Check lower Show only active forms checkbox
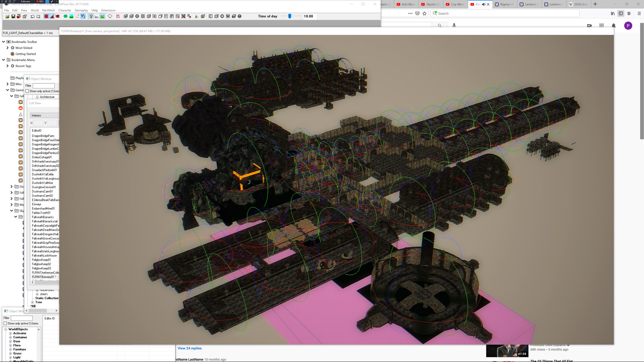This screenshot has width=644, height=362. [5, 323]
